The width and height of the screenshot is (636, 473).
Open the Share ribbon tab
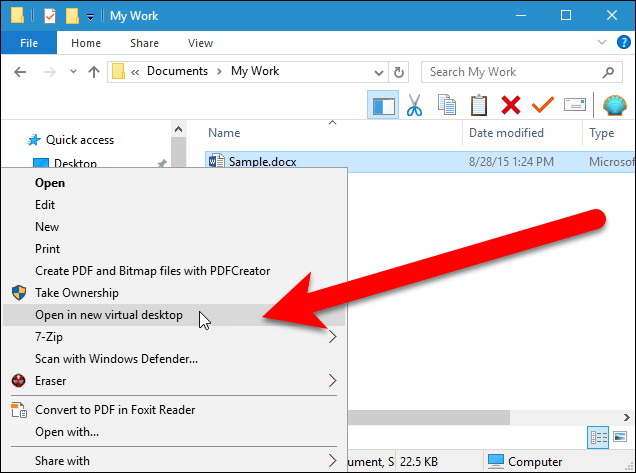(144, 43)
